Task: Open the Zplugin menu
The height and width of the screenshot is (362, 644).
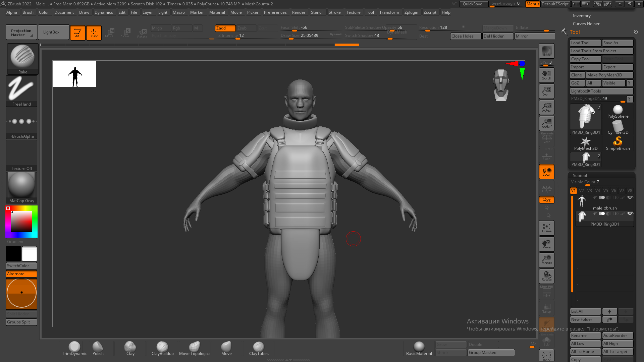Action: pos(411,12)
